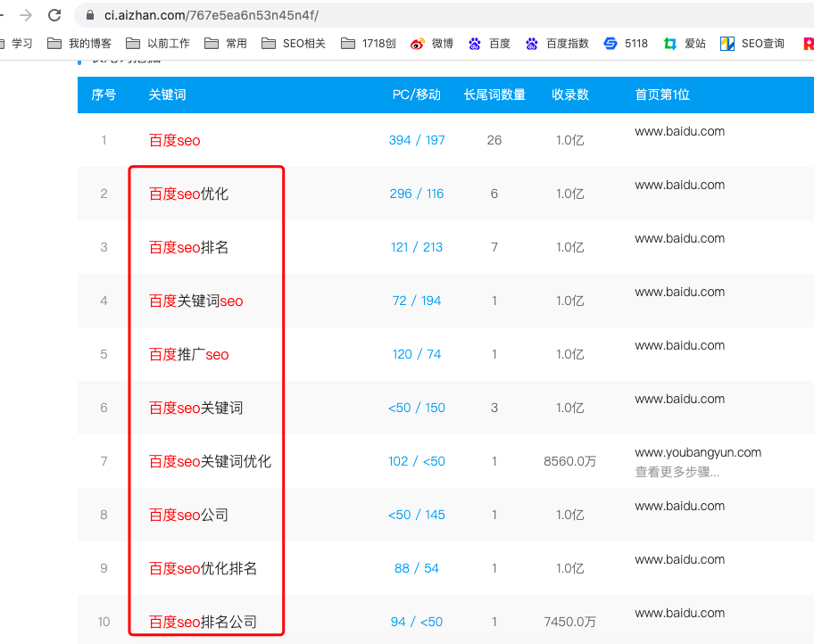814x644 pixels.
Task: Click the 394 / 197 traffic data link
Action: 417,140
